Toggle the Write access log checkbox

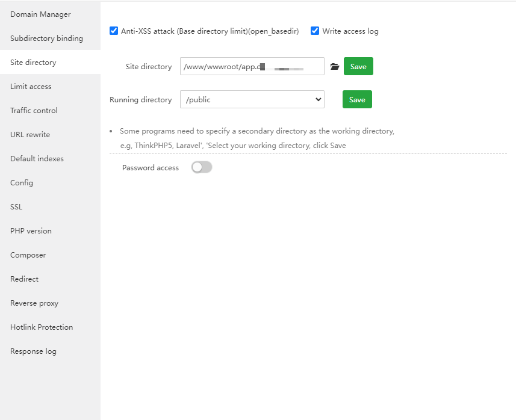tap(315, 31)
